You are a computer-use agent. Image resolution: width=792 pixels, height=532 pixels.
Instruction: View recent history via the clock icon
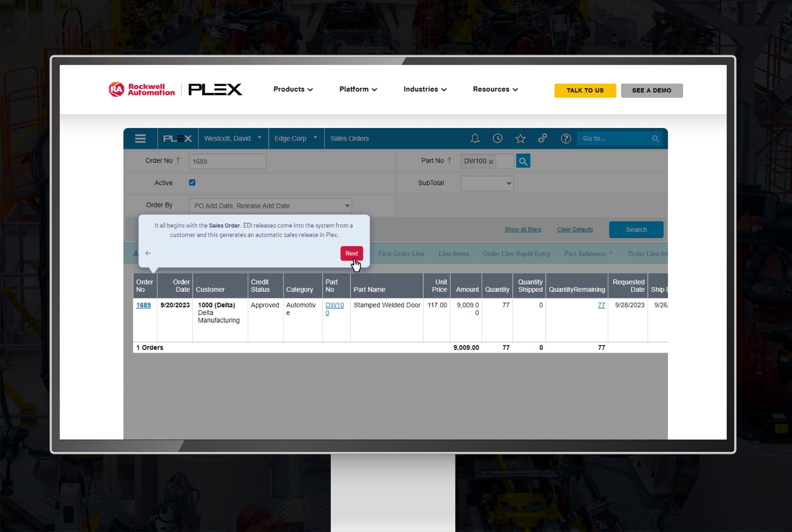click(497, 138)
